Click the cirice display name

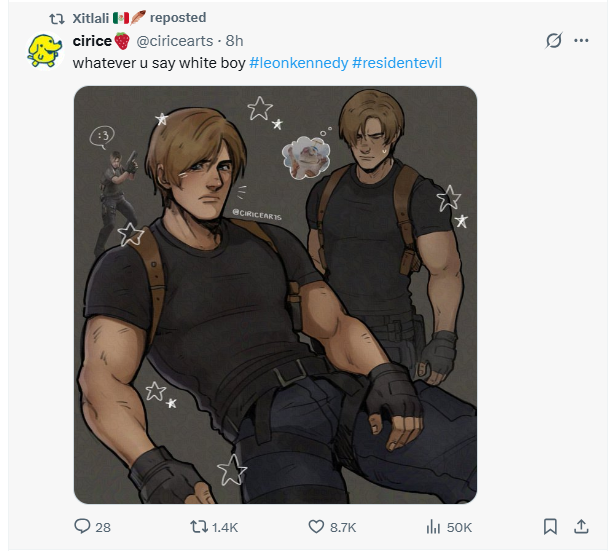[92, 41]
